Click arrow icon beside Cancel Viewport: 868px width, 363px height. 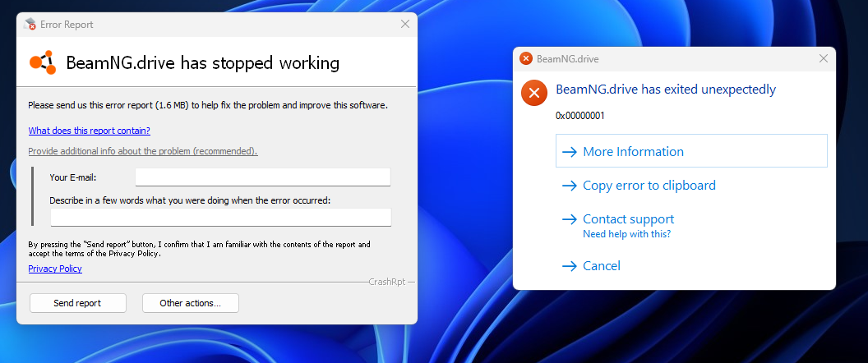tap(570, 266)
